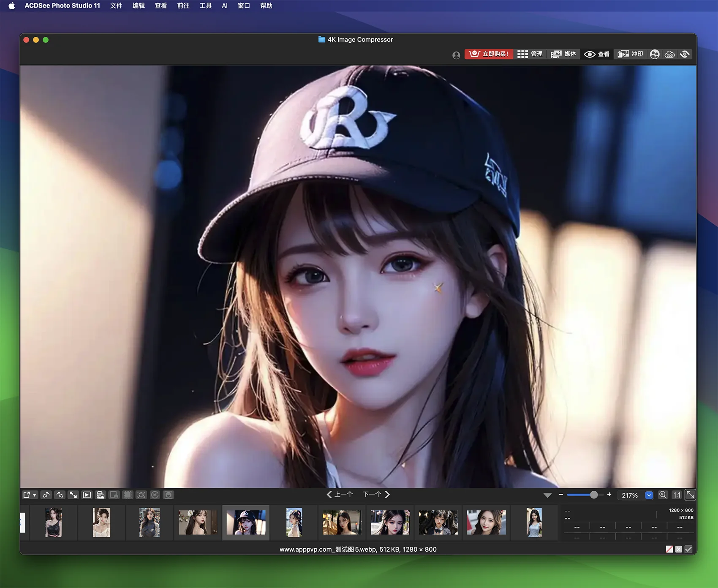Open the 217% zoom level dropdown
Image resolution: width=718 pixels, height=588 pixels.
point(649,495)
